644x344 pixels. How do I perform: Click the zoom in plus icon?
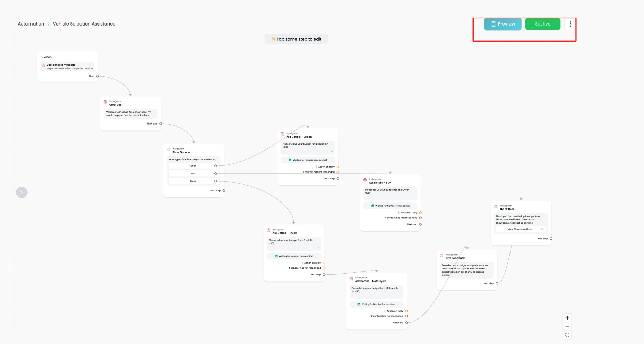coord(567,318)
